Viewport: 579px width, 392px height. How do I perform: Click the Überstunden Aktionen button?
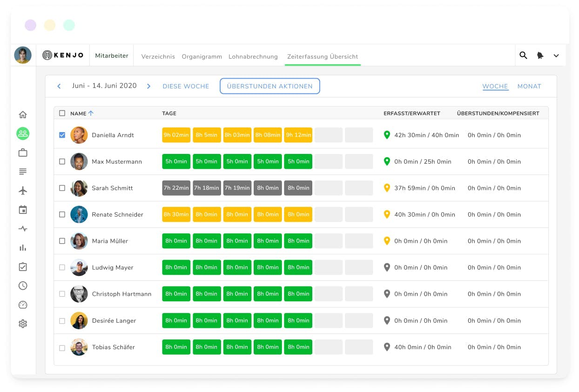[269, 86]
